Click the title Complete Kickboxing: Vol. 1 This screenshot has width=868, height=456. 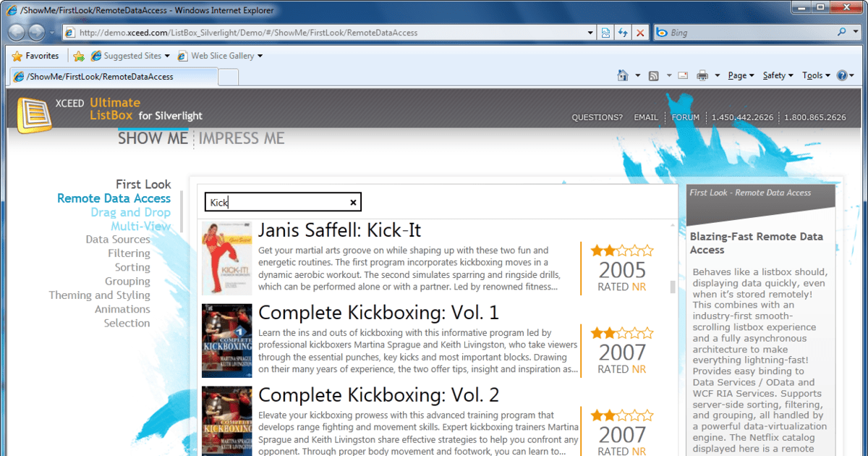[x=378, y=313]
